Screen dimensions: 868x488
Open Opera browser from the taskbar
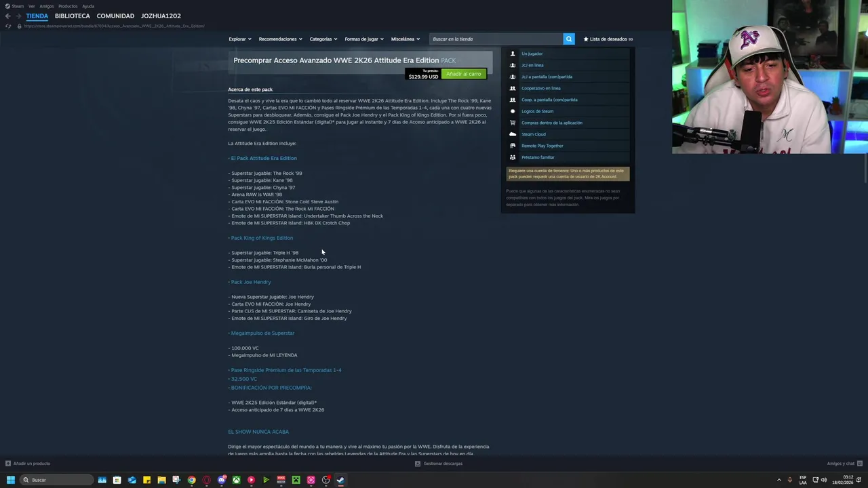(x=206, y=480)
